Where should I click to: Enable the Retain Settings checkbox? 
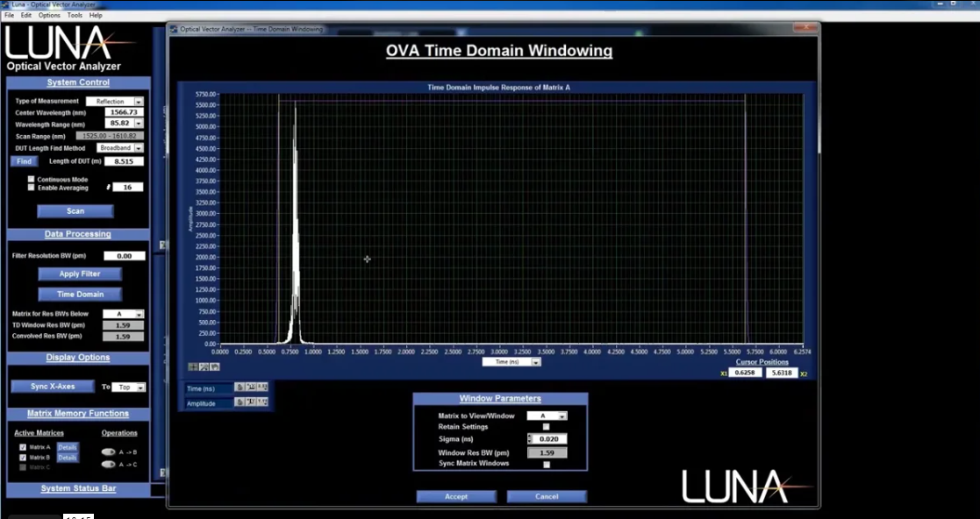pyautogui.click(x=547, y=427)
